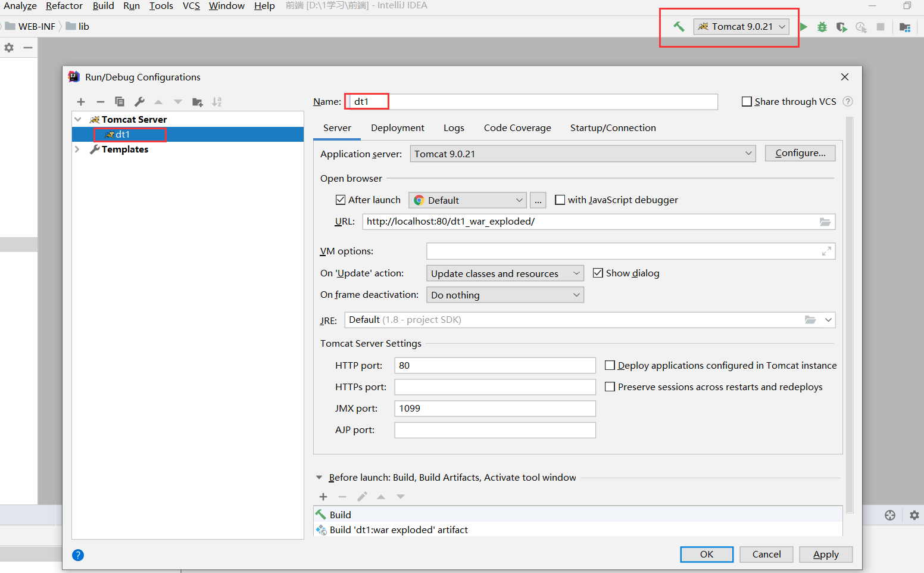Switch to Startup/Connection tab
The height and width of the screenshot is (573, 924).
pos(613,127)
